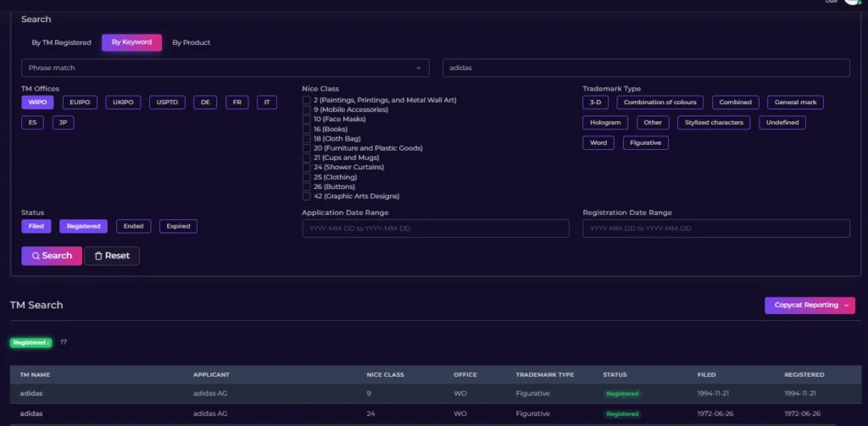Viewport: 868px width, 426px height.
Task: Toggle the UKIPO office filter
Action: click(x=123, y=102)
